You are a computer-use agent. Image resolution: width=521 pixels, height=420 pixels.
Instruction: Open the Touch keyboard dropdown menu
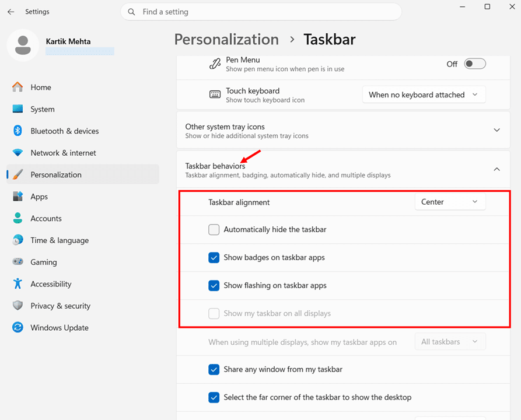coord(424,94)
